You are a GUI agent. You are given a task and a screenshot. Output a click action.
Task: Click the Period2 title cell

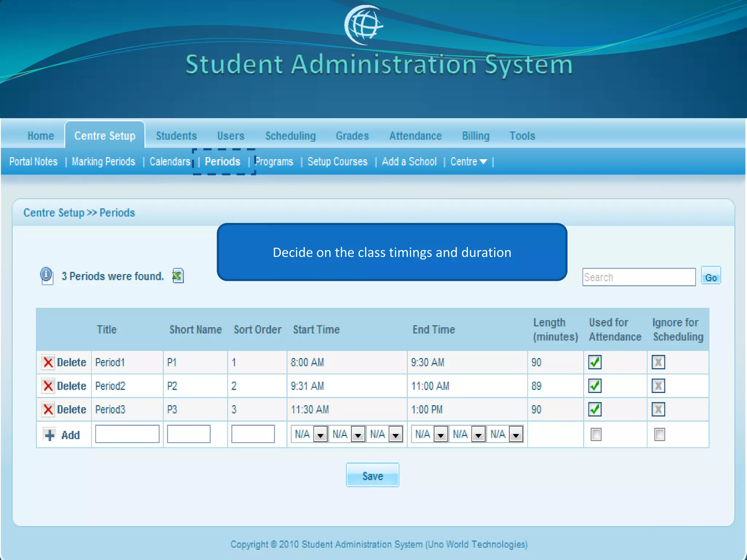(x=127, y=386)
